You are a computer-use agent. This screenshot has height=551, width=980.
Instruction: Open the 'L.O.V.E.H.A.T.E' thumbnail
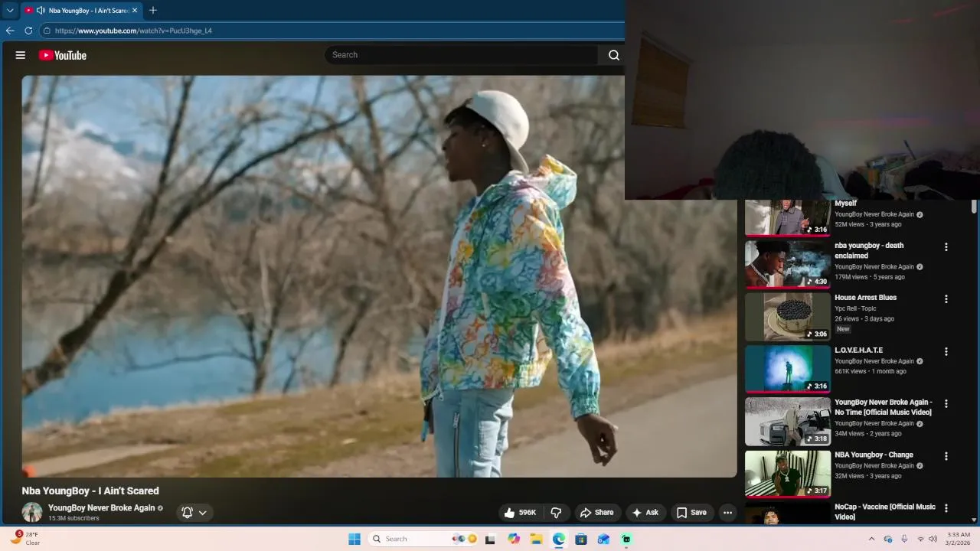(x=788, y=369)
